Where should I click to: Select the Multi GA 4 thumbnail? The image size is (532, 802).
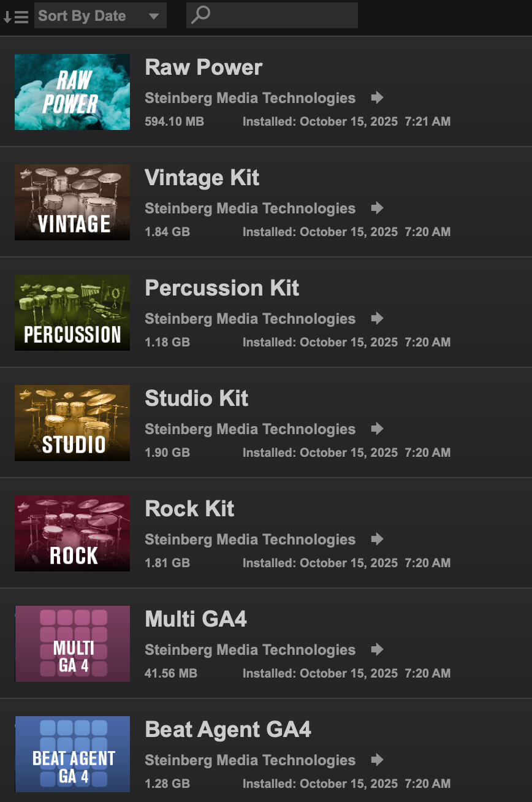pos(72,644)
